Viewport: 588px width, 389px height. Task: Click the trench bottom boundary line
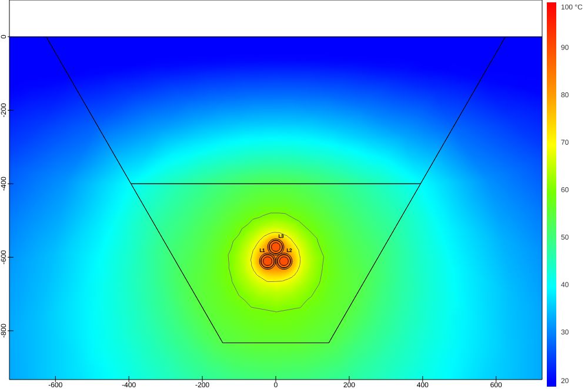pos(275,343)
